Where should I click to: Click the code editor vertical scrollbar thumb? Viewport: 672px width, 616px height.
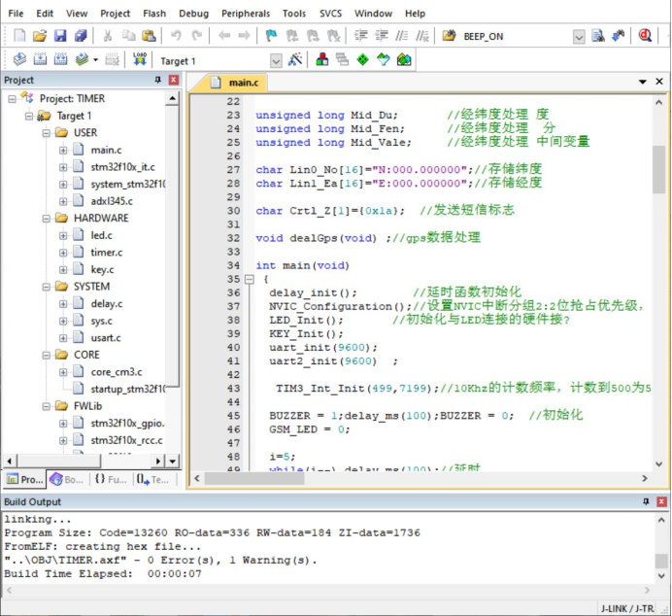(658, 170)
